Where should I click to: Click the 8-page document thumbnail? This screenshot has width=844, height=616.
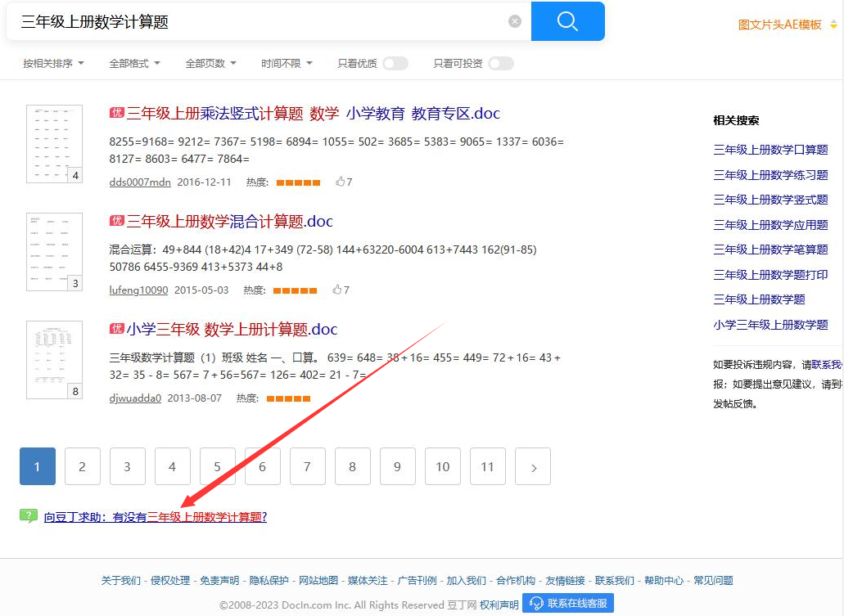point(54,360)
